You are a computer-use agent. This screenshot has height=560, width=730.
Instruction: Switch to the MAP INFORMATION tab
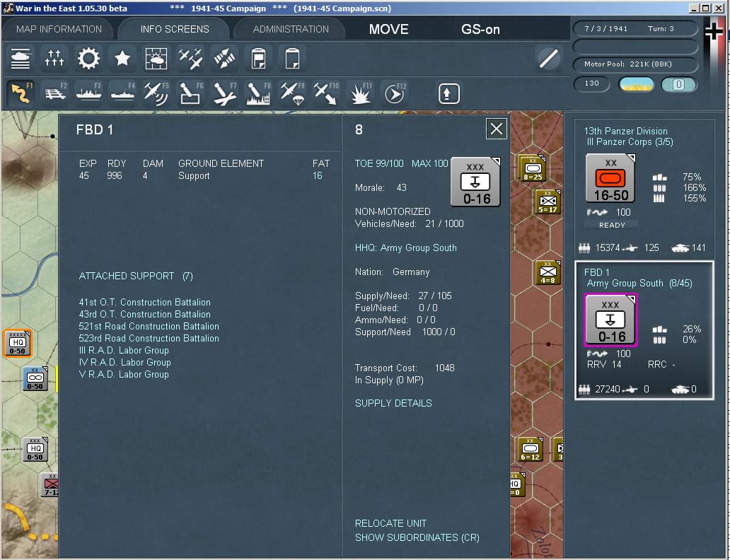(59, 29)
